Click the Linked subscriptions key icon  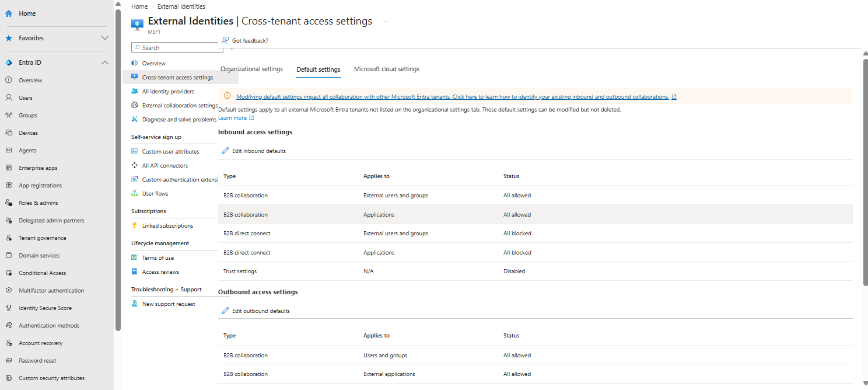[x=135, y=225]
